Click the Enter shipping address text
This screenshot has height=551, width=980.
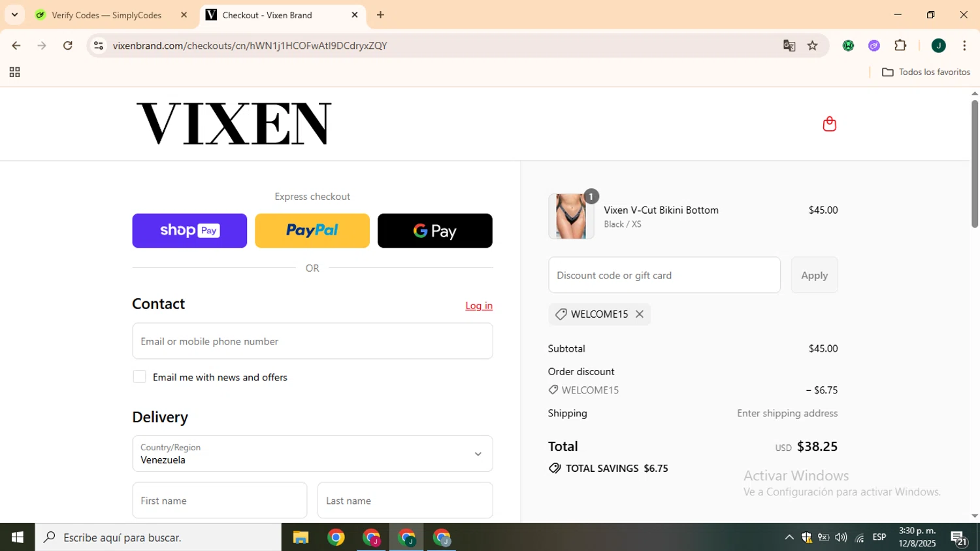[787, 414]
